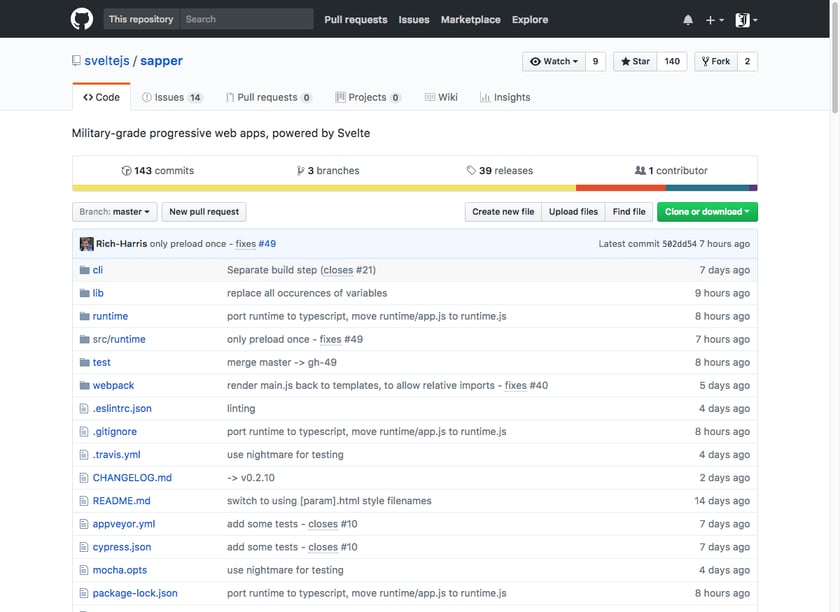Switch to the Wiki tab

coord(441,98)
